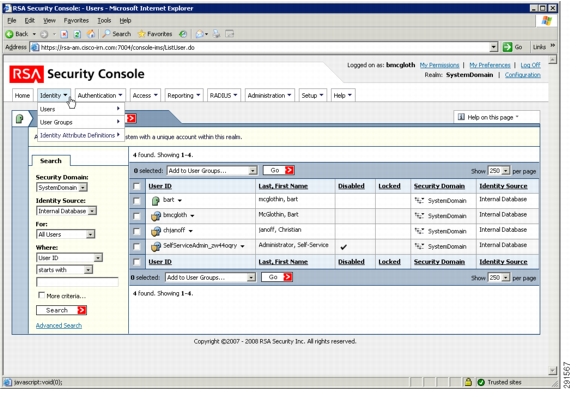This screenshot has width=576, height=397.
Task: Check the checkbox for user bart
Action: point(137,201)
